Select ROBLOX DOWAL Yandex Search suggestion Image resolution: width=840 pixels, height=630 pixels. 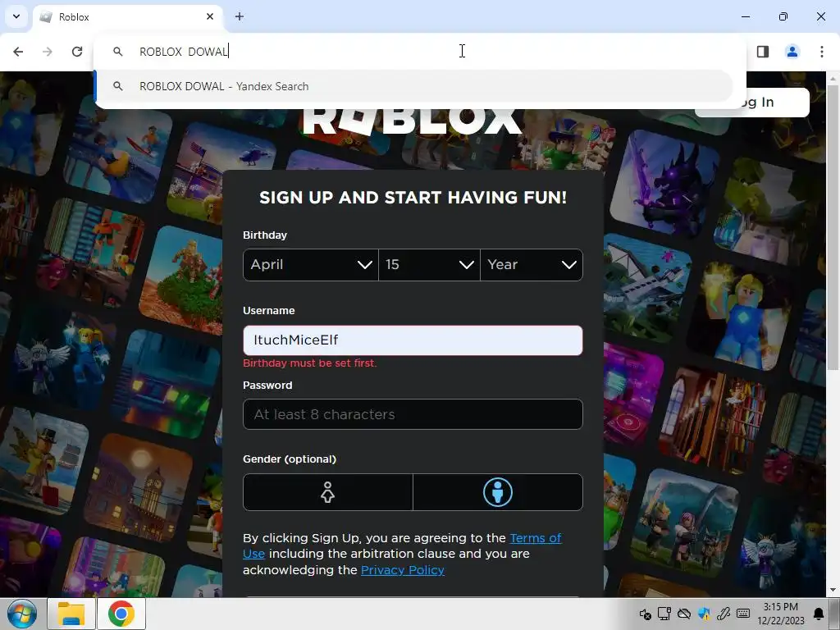[413, 86]
